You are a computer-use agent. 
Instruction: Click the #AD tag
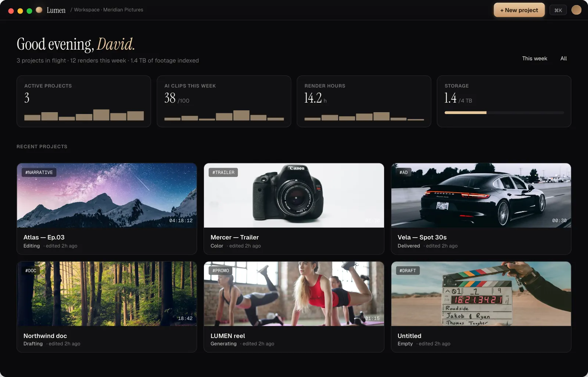click(x=404, y=173)
